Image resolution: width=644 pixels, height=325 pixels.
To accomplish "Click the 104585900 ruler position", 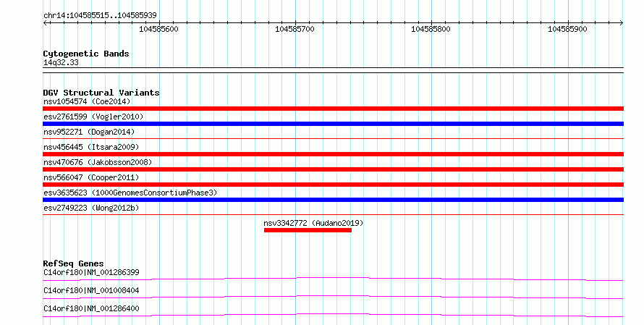I will click(567, 29).
